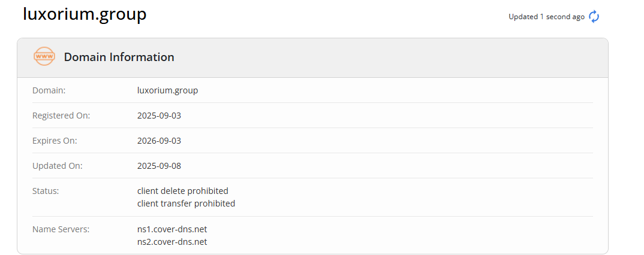The width and height of the screenshot is (644, 255).
Task: Select the updated date 2025-09-08
Action: tap(159, 166)
